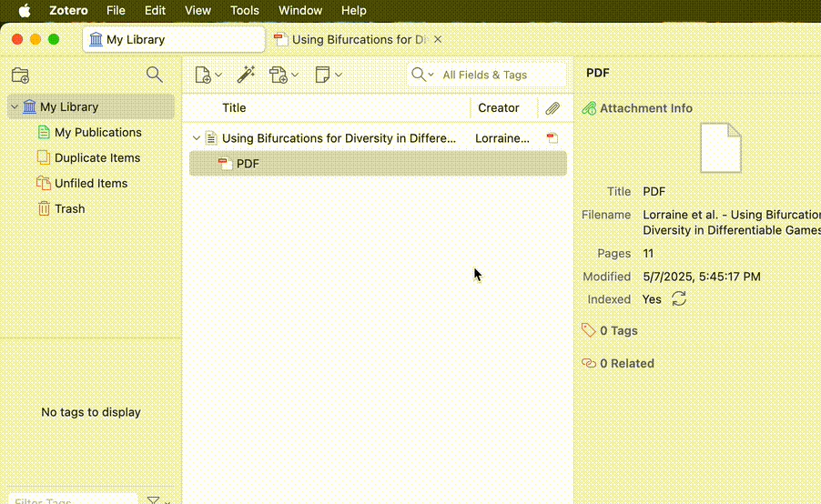Edit the PDF title field
The height and width of the screenshot is (504, 821).
(x=654, y=192)
